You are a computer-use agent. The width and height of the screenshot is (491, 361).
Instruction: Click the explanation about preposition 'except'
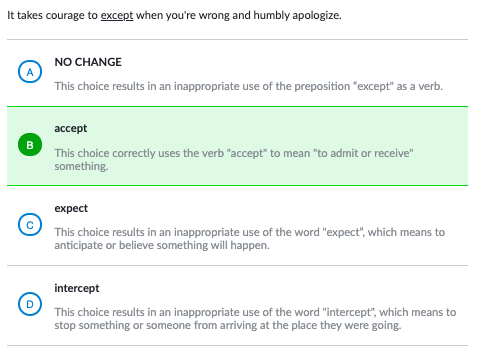[x=249, y=86]
